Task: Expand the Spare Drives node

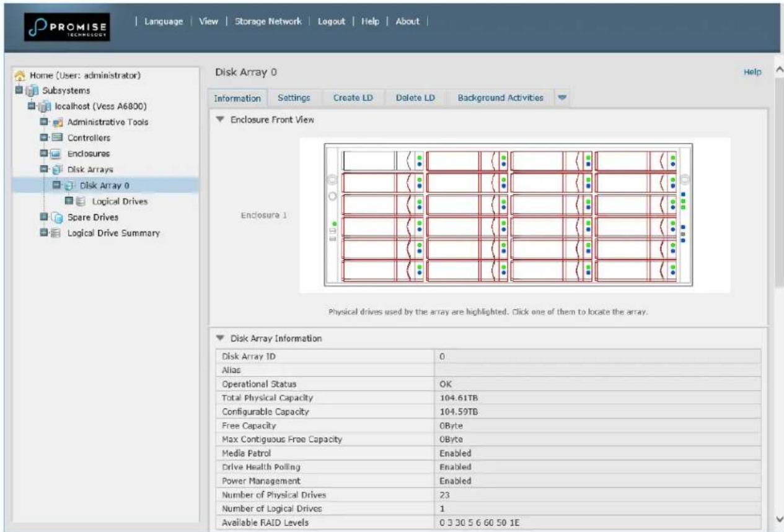Action: pyautogui.click(x=43, y=217)
